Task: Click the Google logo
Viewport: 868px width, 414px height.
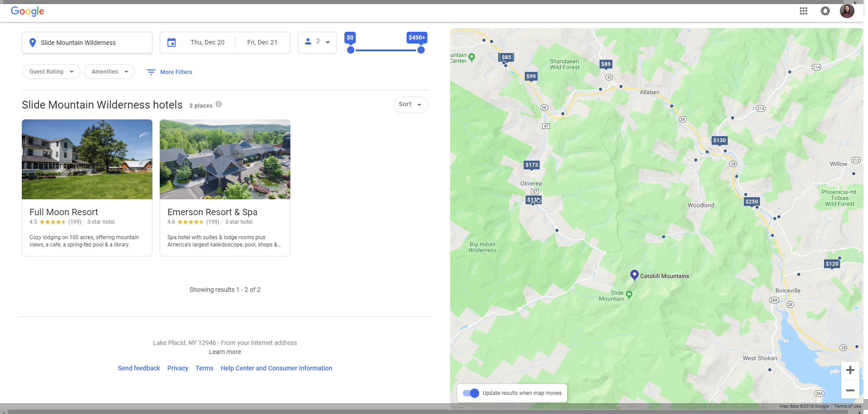Action: click(x=27, y=11)
